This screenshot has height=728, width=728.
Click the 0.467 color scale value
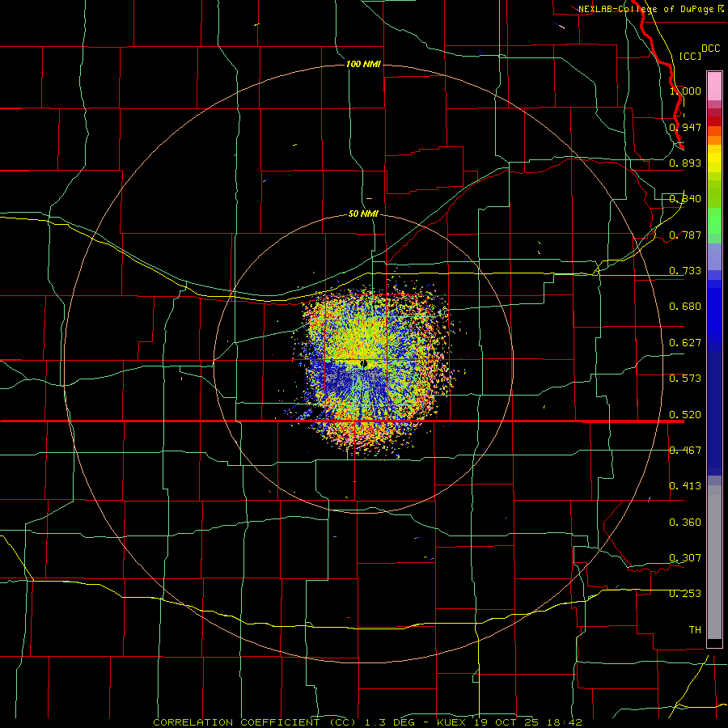685,451
